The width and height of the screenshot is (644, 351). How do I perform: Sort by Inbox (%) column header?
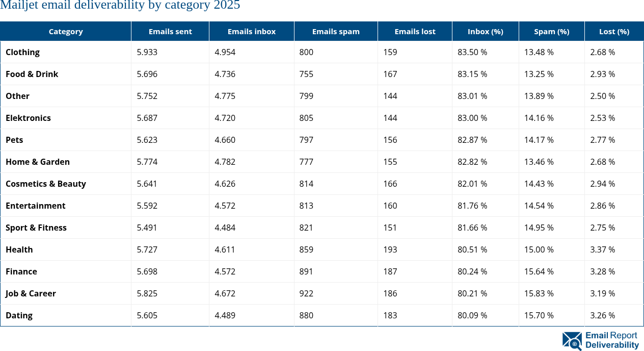pyautogui.click(x=486, y=32)
